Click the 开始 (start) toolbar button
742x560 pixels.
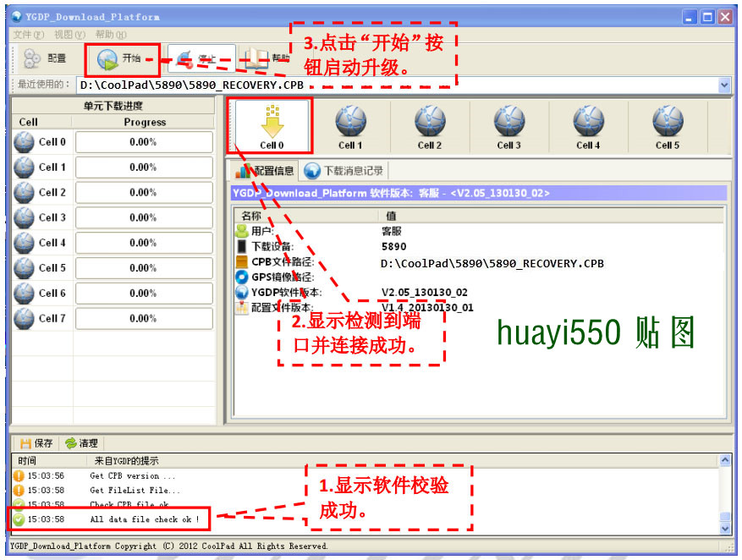[x=119, y=59]
